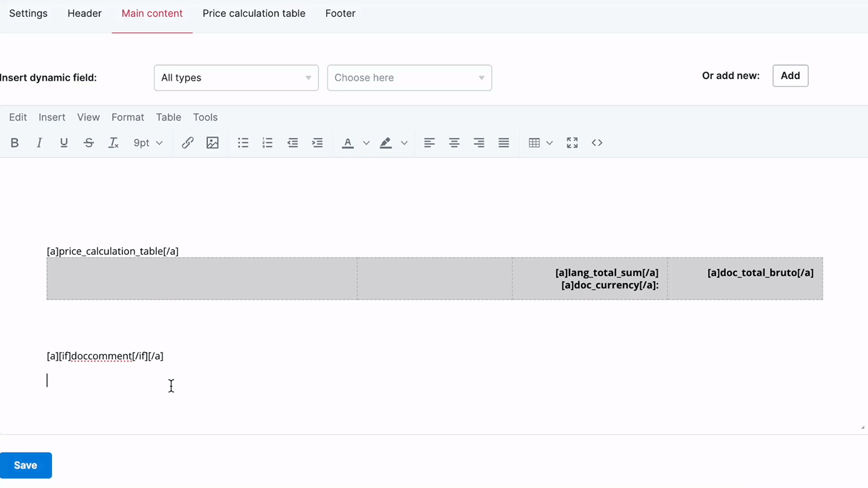Screen dimensions: 868x488
Task: Open the source code view
Action: pyautogui.click(x=597, y=143)
